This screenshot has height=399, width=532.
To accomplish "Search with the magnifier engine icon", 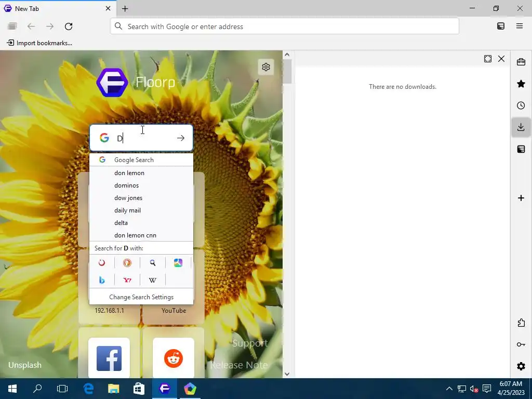I will pyautogui.click(x=153, y=262).
